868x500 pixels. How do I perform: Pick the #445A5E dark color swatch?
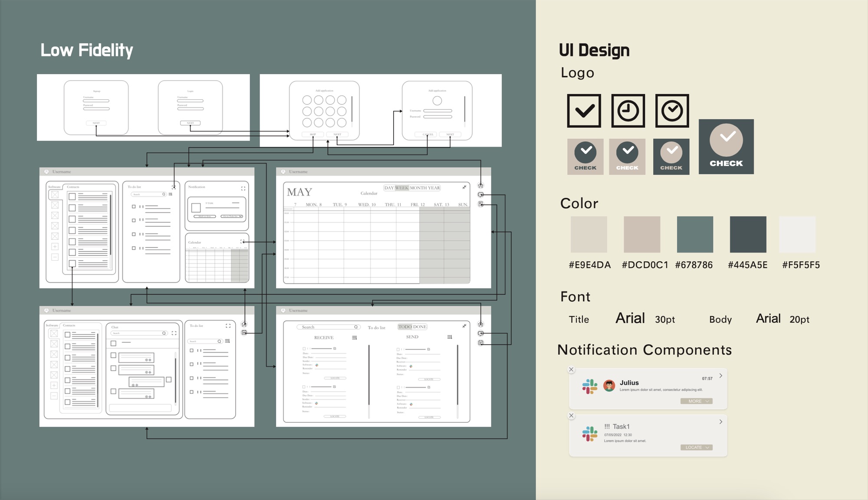click(748, 234)
